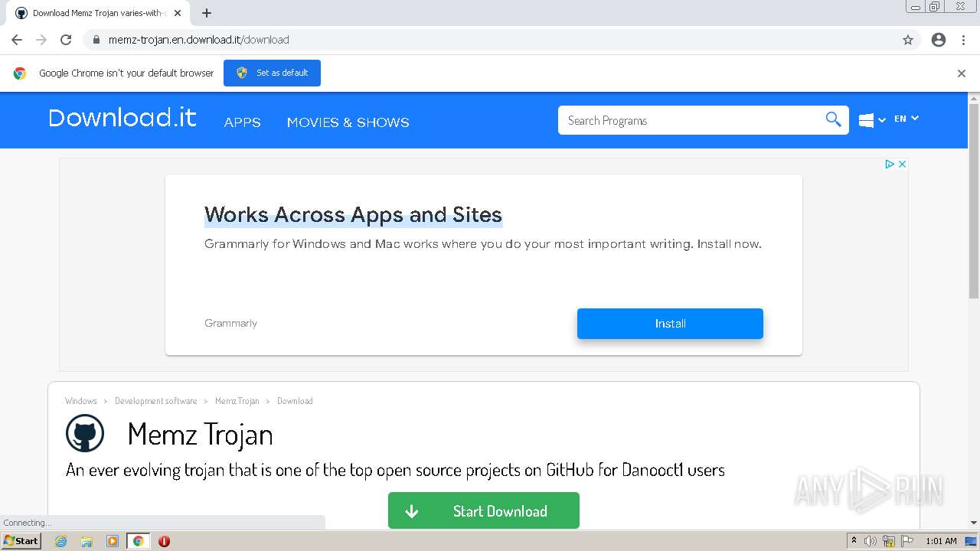The width and height of the screenshot is (980, 551).
Task: Click the search magnifier icon
Action: coord(833,119)
